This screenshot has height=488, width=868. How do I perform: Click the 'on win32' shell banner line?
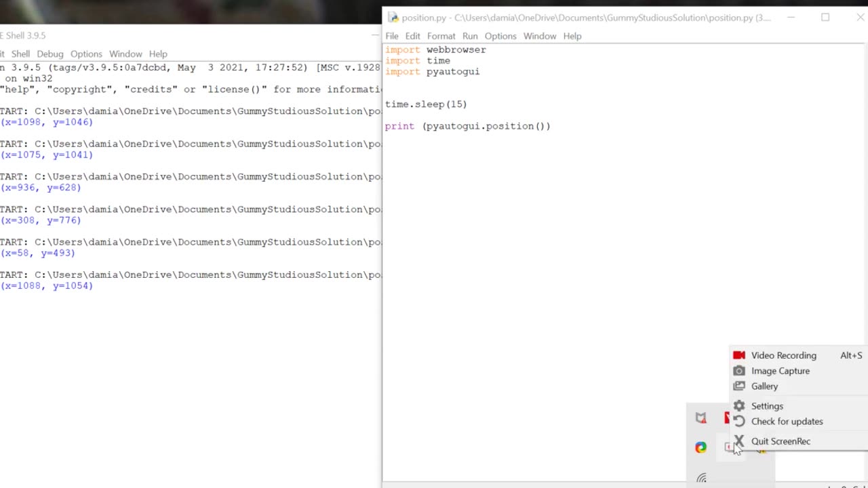[28, 79]
